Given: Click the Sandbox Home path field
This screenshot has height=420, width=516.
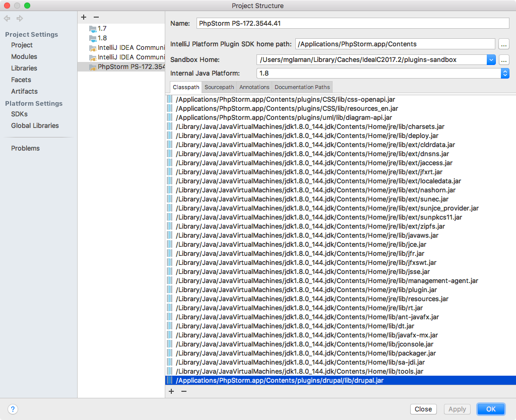Looking at the screenshot, I should 372,60.
